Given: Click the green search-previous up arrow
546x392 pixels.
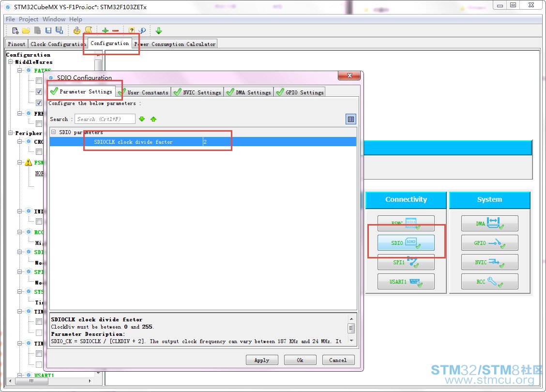Looking at the screenshot, I should [153, 119].
